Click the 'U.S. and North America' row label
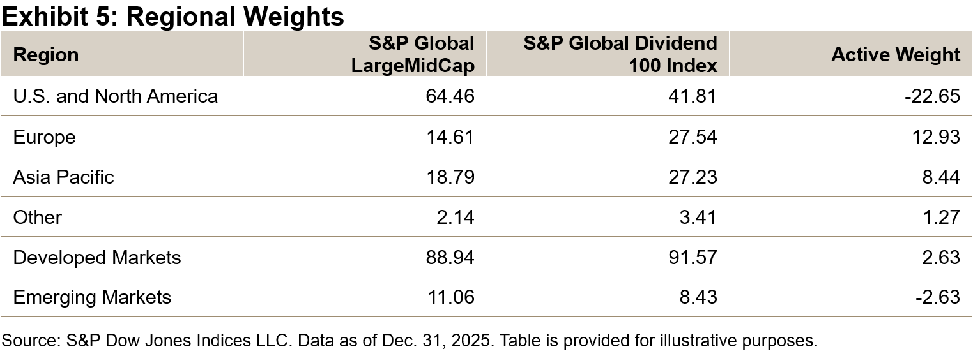This screenshot has width=980, height=356. pos(116,96)
